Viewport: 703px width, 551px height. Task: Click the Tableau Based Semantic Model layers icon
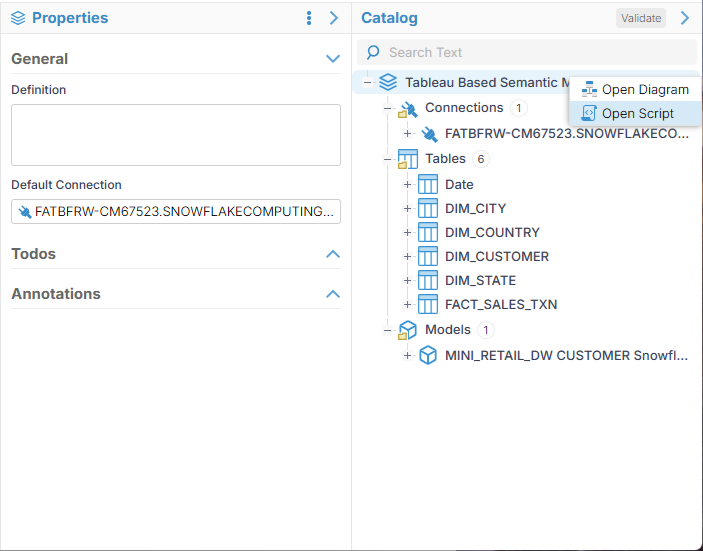click(388, 83)
